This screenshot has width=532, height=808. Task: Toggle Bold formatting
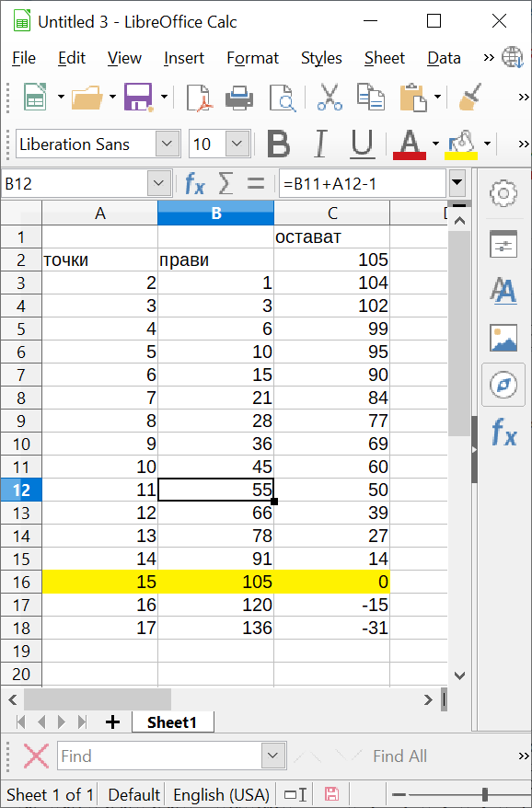pyautogui.click(x=278, y=144)
